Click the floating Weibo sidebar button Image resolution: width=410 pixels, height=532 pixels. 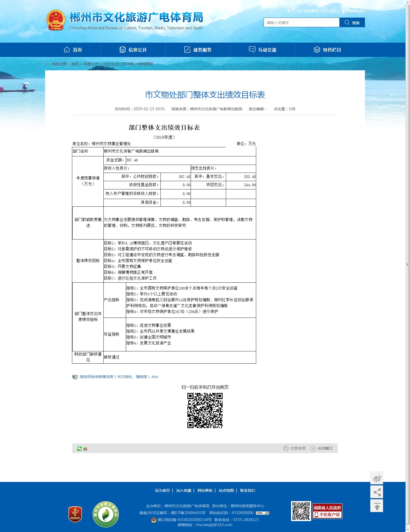377,478
